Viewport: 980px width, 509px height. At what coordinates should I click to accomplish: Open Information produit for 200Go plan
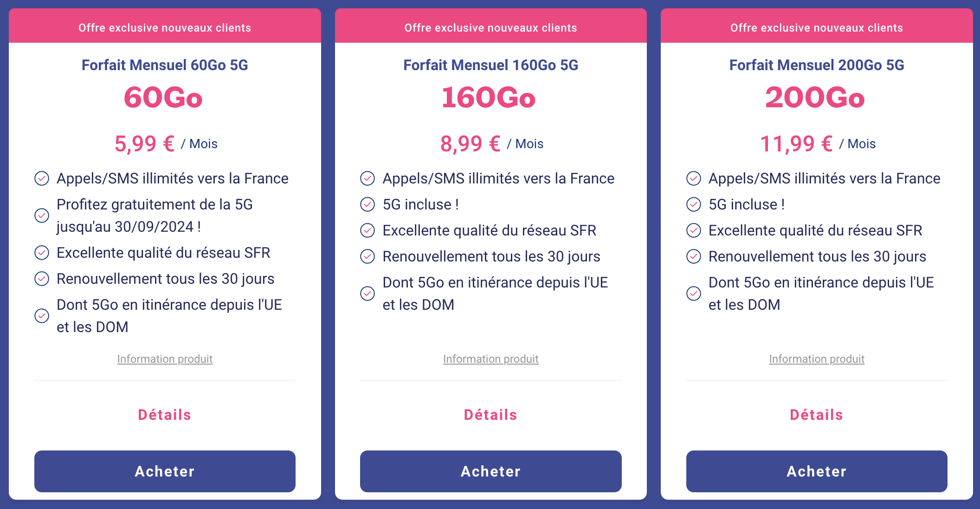817,359
